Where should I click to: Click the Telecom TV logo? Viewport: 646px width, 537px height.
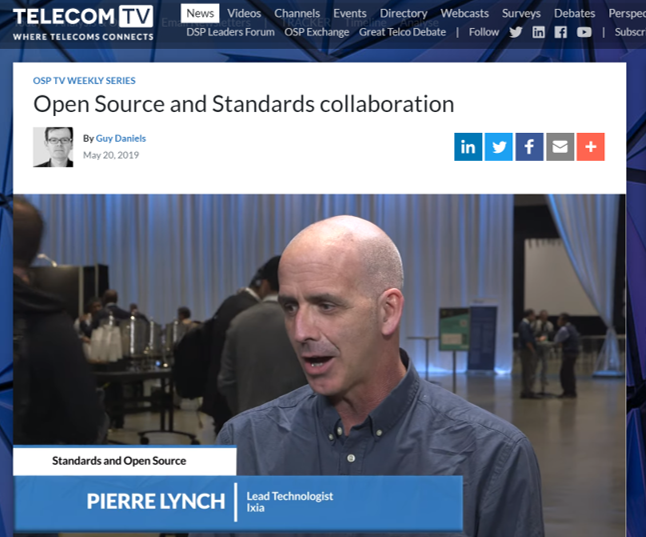click(x=83, y=23)
